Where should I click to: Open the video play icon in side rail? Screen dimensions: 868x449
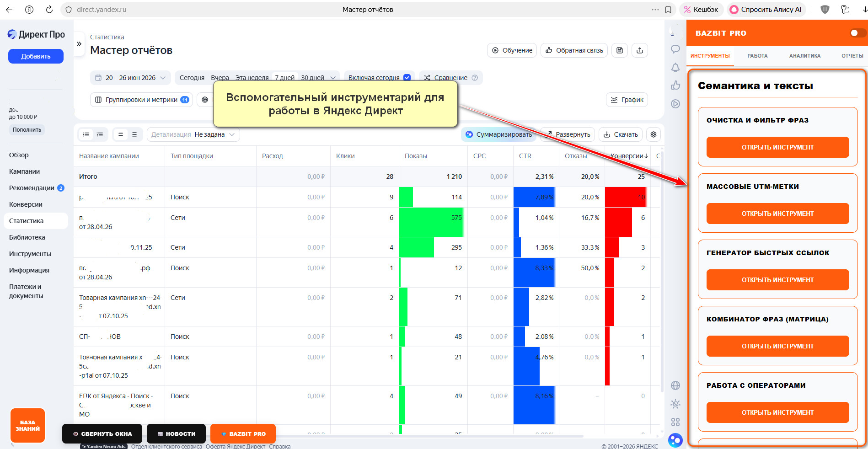point(675,104)
